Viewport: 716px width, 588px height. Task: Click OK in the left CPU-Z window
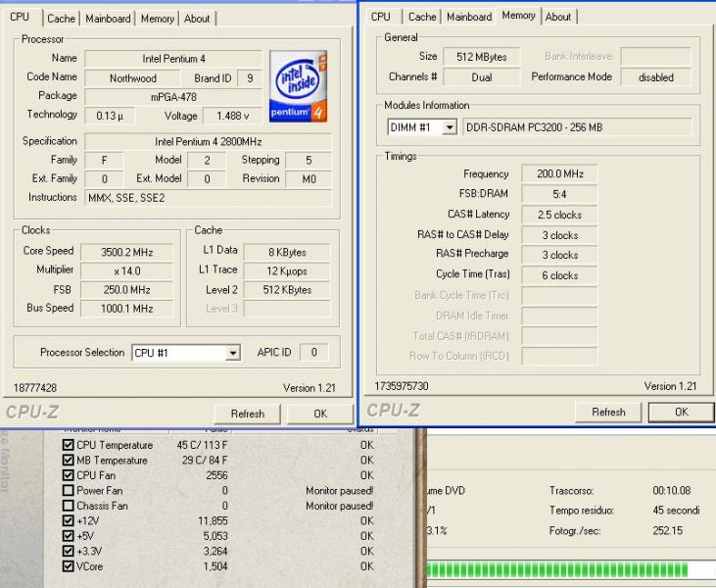click(x=320, y=414)
